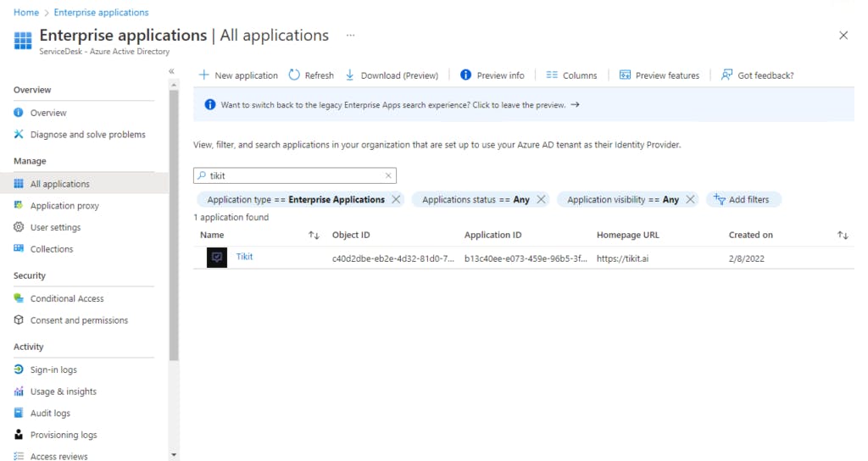Click Diagnose and solve problems wrench icon
868x461 pixels.
click(x=19, y=134)
